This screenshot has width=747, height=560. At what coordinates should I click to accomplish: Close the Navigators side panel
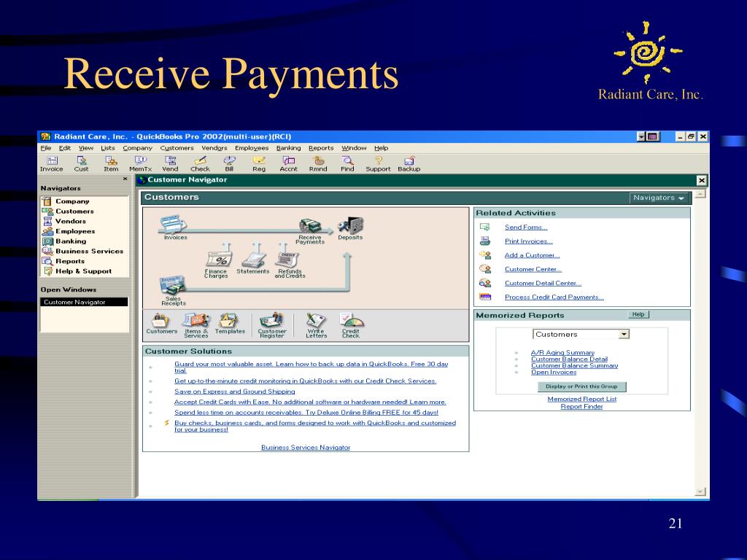(x=125, y=179)
